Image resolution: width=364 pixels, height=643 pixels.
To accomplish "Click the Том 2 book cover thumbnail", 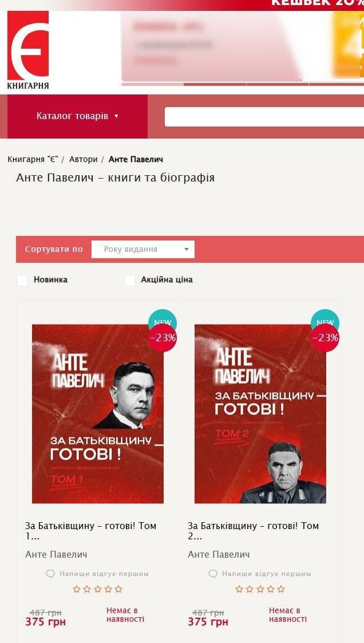I will click(260, 414).
